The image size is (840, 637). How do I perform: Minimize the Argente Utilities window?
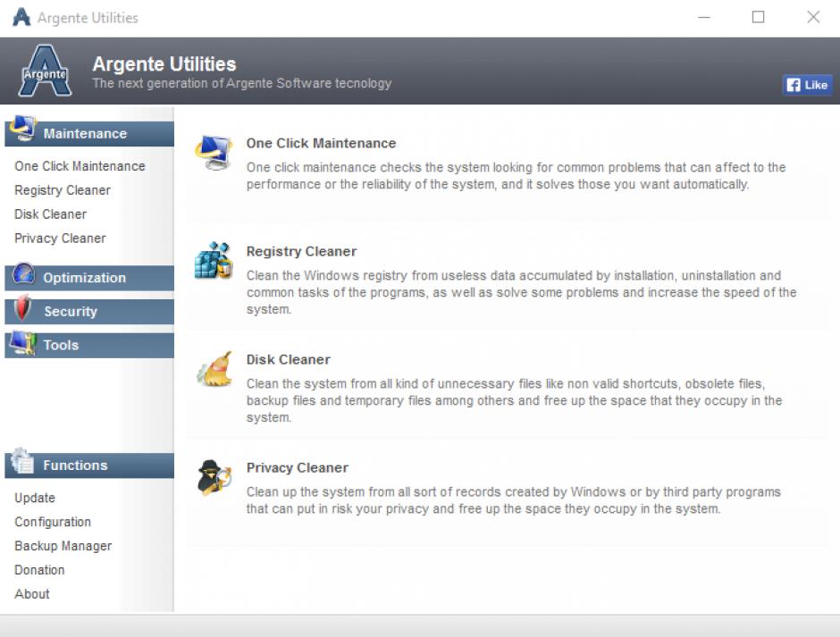coord(704,17)
